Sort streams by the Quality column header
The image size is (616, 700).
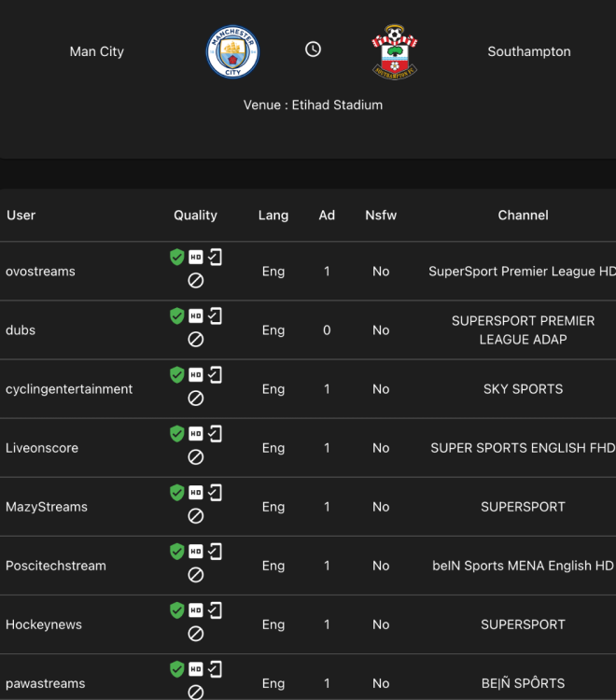(195, 216)
